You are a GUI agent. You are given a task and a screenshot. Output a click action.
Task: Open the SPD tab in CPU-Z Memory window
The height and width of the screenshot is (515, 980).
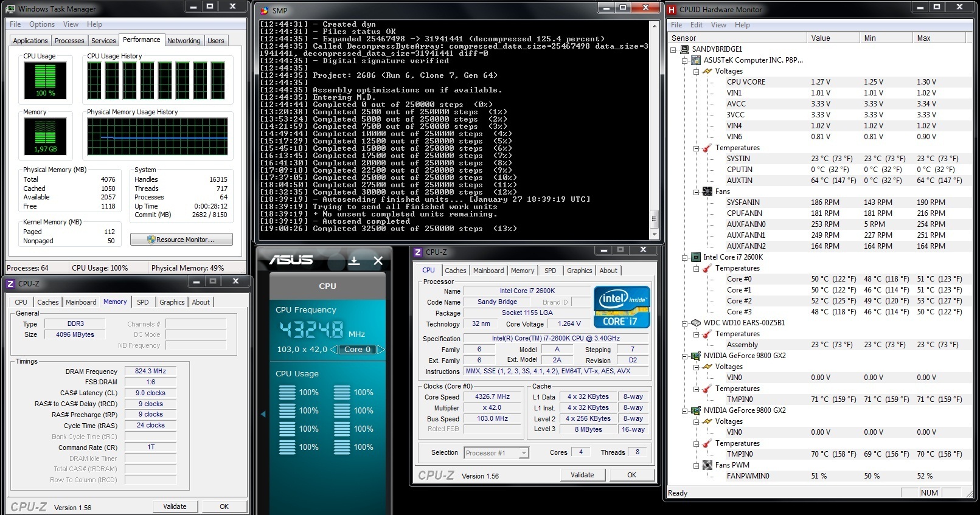coord(143,302)
